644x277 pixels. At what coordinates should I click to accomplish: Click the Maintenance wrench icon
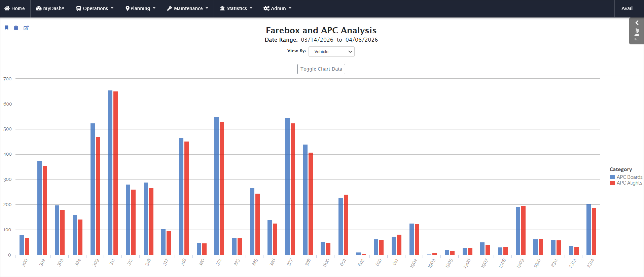pos(170,8)
